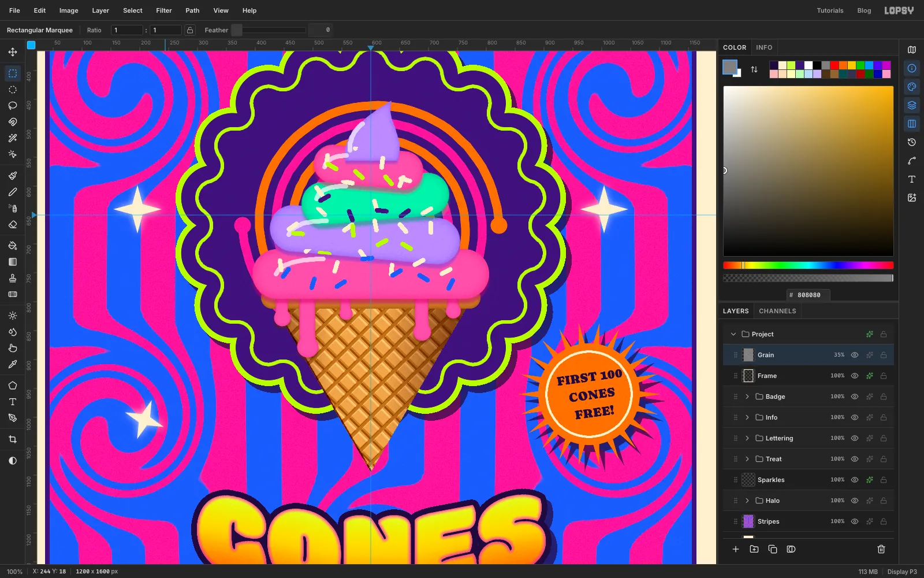Screen dimensions: 924x578
Task: Open the Layer menu
Action: pyautogui.click(x=100, y=10)
